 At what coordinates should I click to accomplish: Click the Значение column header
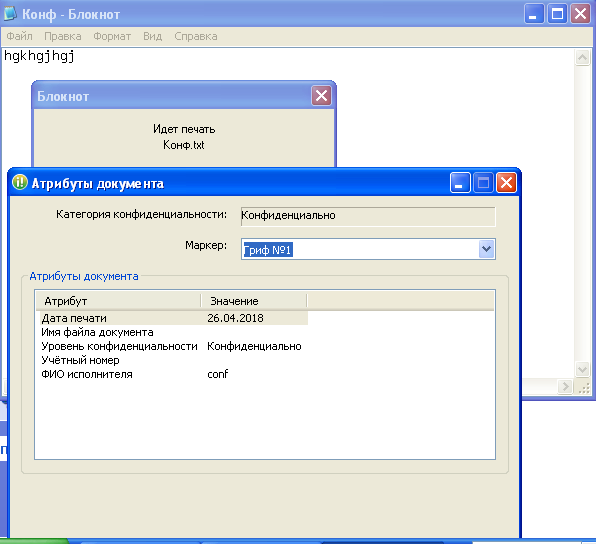point(254,301)
